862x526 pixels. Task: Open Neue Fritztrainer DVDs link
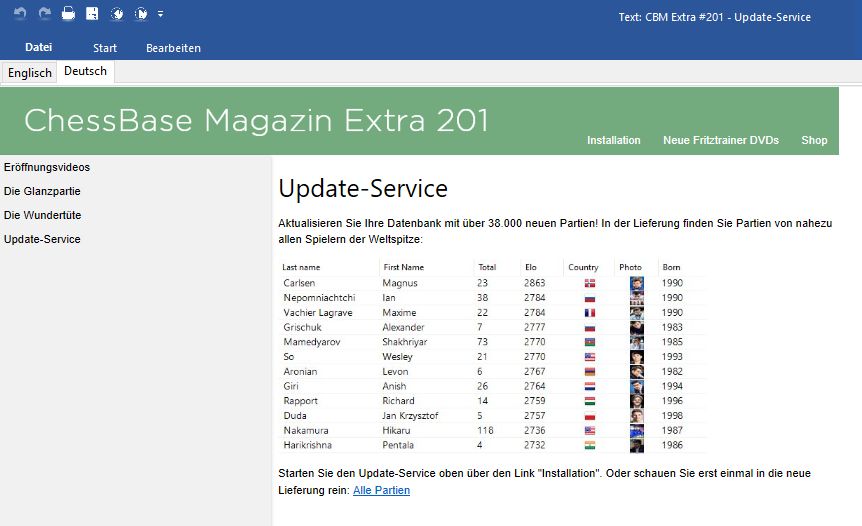(x=720, y=140)
